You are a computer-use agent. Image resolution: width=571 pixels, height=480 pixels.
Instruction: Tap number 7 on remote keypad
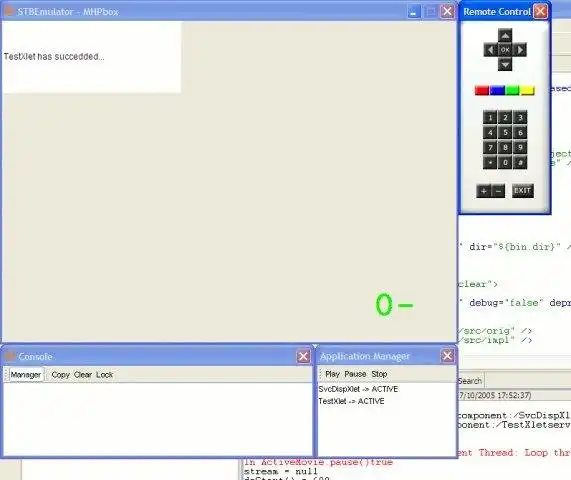490,147
